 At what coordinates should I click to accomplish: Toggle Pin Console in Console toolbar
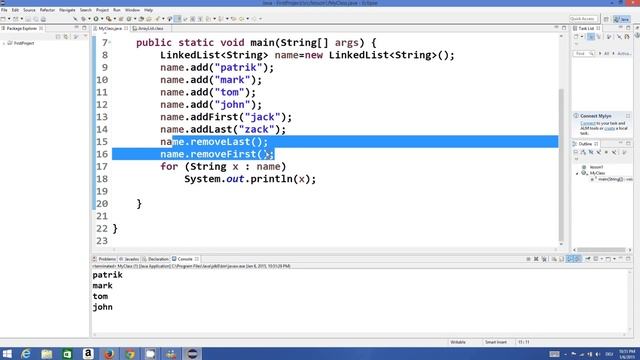(588, 259)
